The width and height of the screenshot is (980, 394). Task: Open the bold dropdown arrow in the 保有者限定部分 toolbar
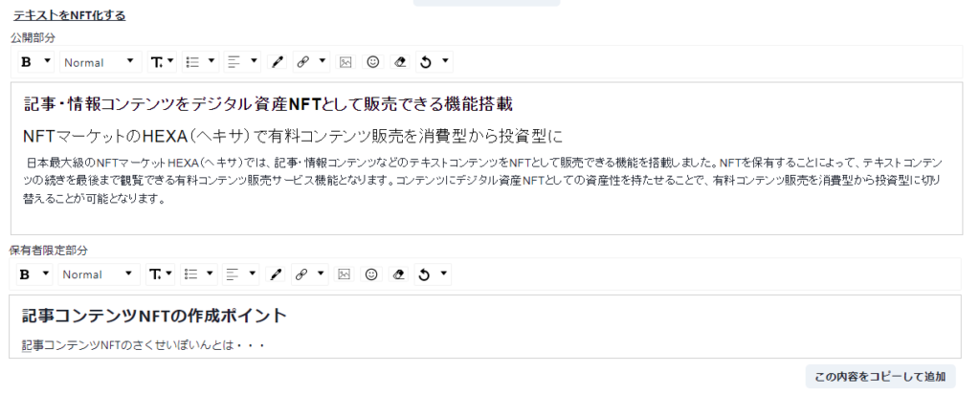45,274
